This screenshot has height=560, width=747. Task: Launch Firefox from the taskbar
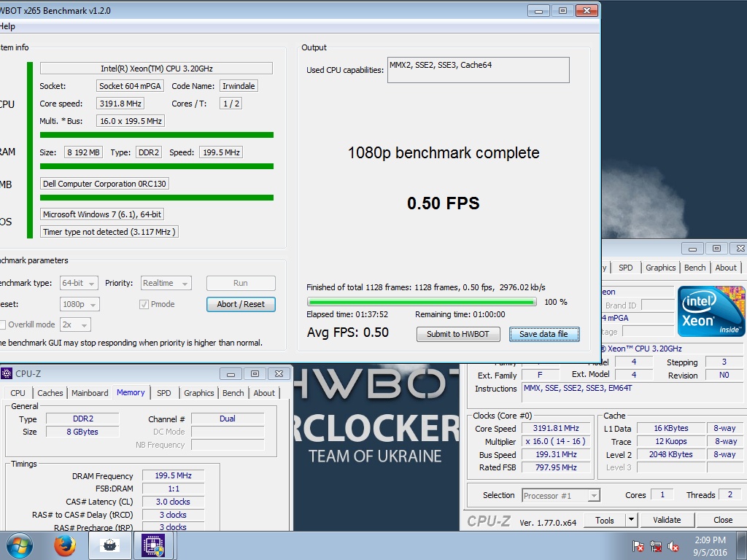point(65,545)
